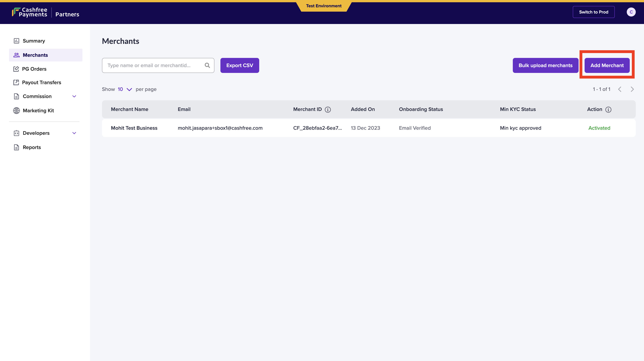Image resolution: width=644 pixels, height=361 pixels.
Task: Click Bulk upload merchants button
Action: click(545, 65)
